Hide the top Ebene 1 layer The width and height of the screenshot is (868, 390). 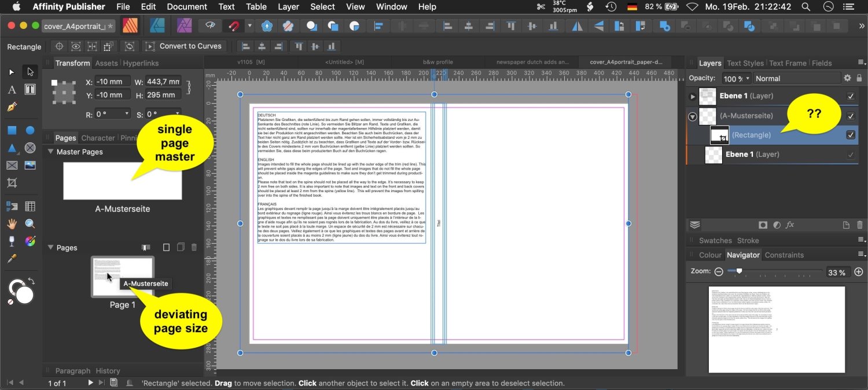[x=850, y=96]
